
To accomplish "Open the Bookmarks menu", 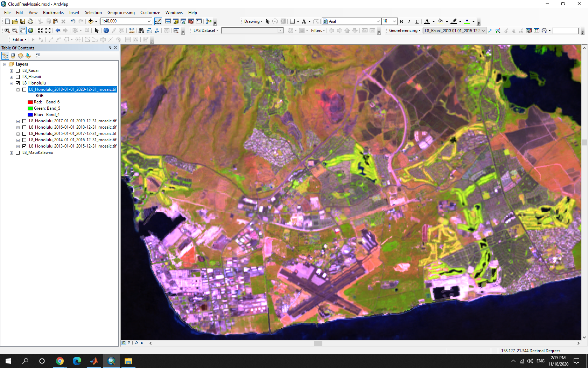I will 53,13.
